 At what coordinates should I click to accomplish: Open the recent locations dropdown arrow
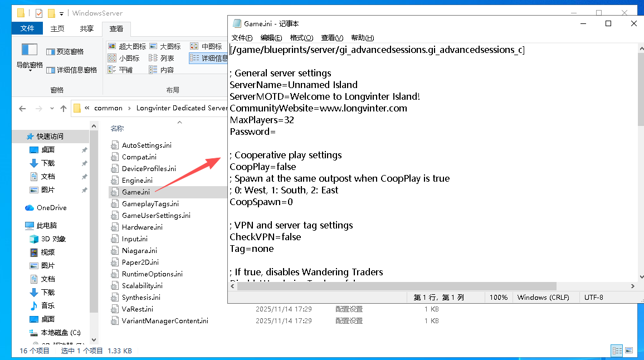51,109
